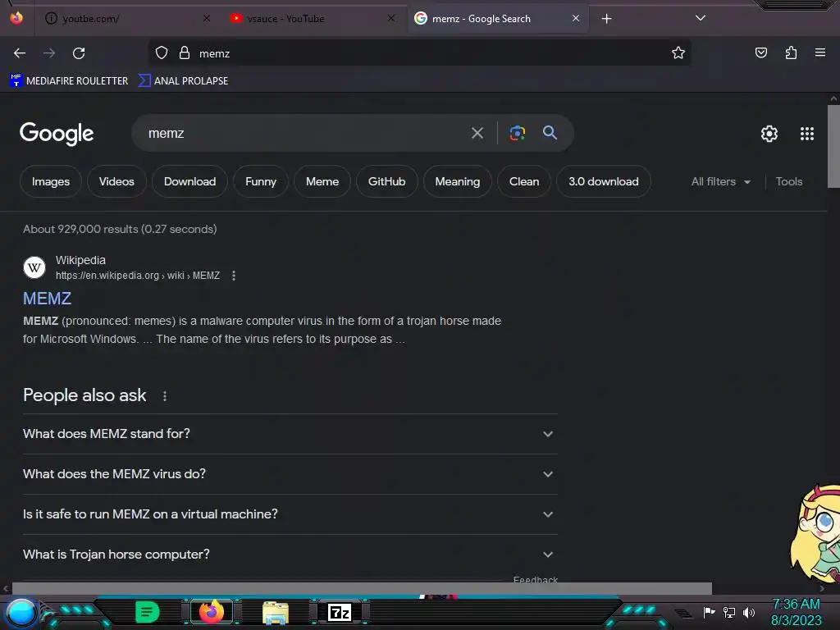Expand What does the MEMZ virus do
Screen dimensions: 840x630
tap(290, 474)
